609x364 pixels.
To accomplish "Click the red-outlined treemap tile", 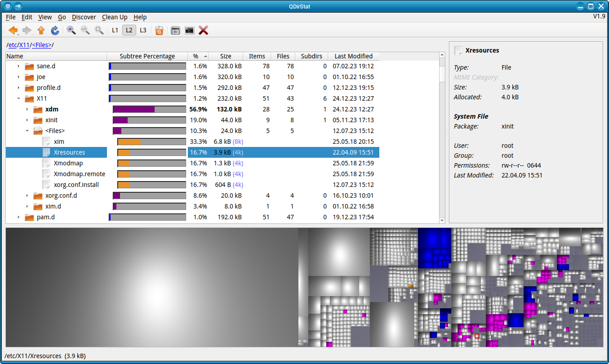I will tap(477, 336).
